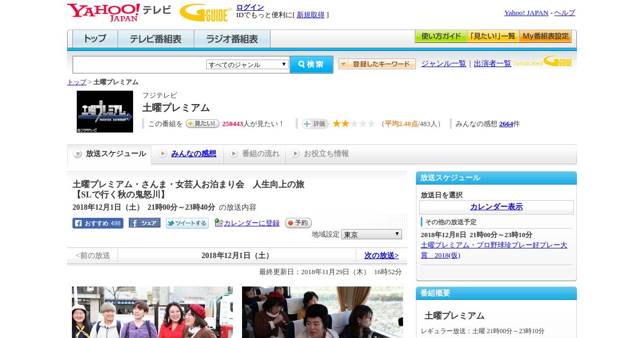This screenshot has height=338, width=644.
Task: Open the プロ野球珍プレー好プレー大賞 2018(仮) link
Action: (x=494, y=250)
